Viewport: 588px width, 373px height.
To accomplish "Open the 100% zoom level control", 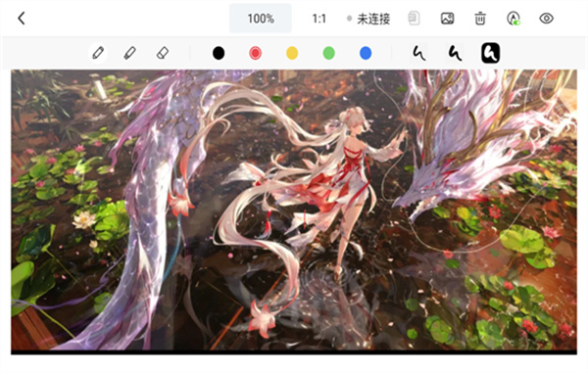I will 261,19.
